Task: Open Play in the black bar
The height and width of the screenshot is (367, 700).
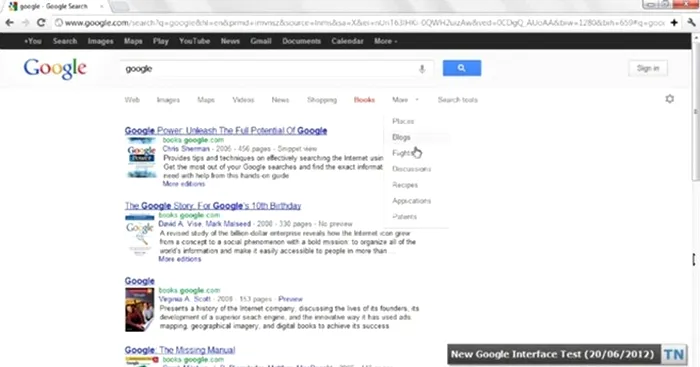Action: (161, 41)
